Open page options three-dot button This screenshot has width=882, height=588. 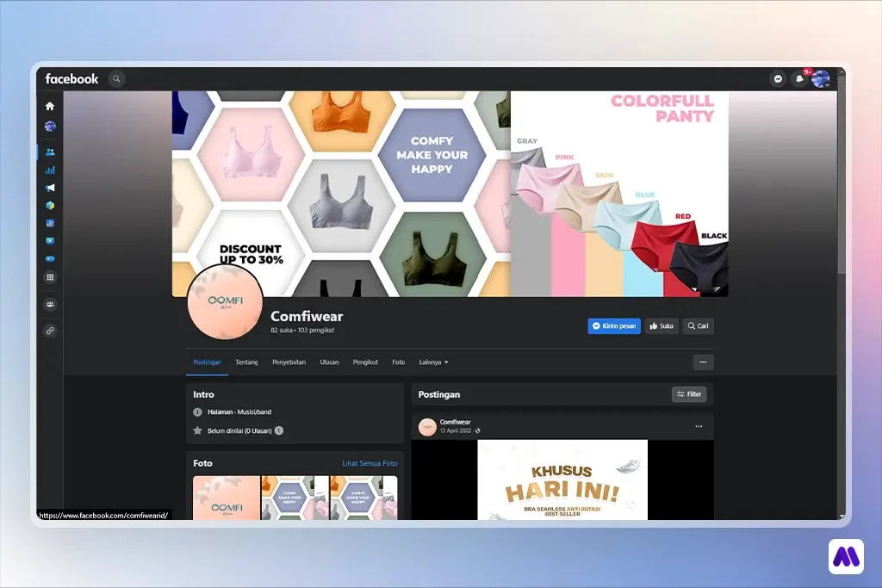703,362
